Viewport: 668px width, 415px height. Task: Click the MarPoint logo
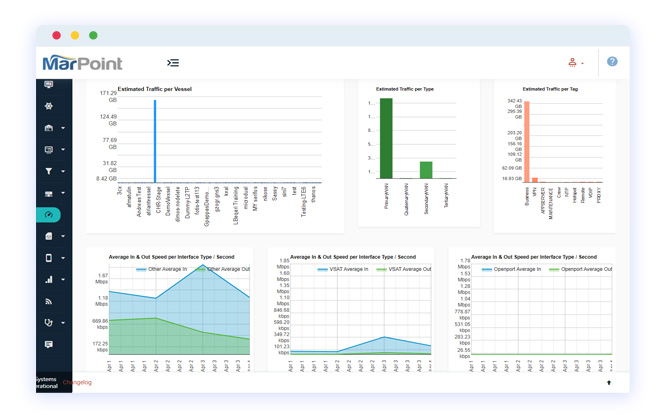pos(82,63)
